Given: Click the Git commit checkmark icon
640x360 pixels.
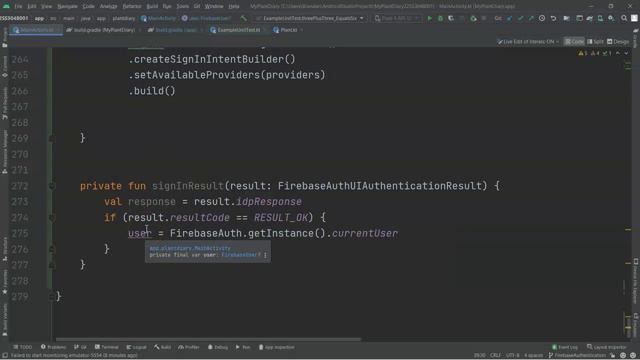Looking at the screenshot, I should 520,18.
